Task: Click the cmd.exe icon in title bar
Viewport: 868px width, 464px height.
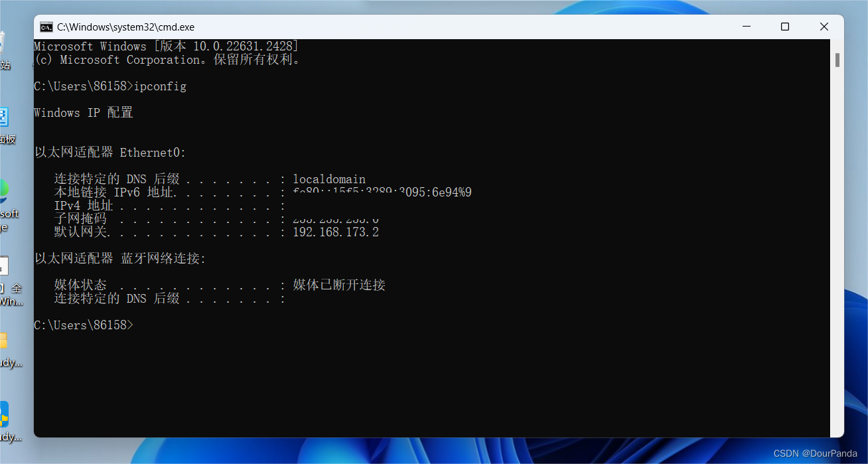Action: 46,27
